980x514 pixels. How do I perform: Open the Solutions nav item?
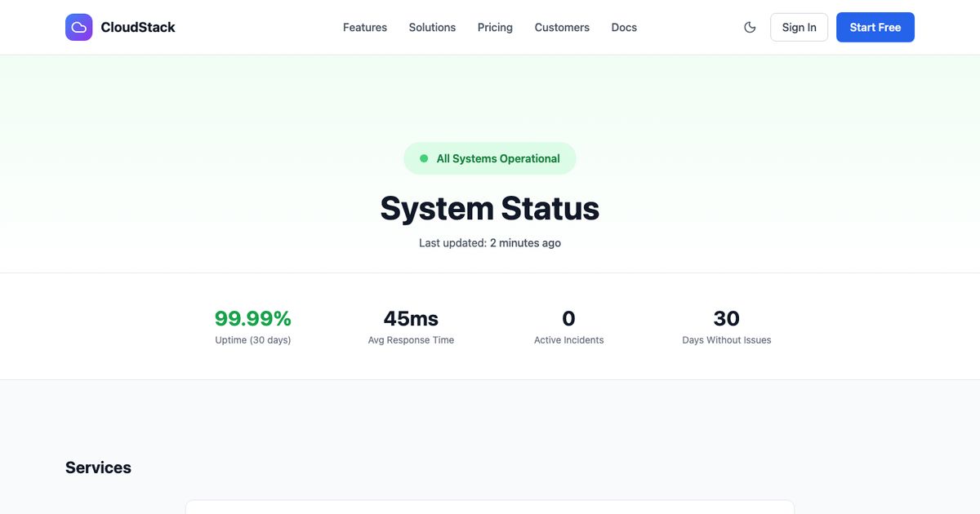coord(432,27)
